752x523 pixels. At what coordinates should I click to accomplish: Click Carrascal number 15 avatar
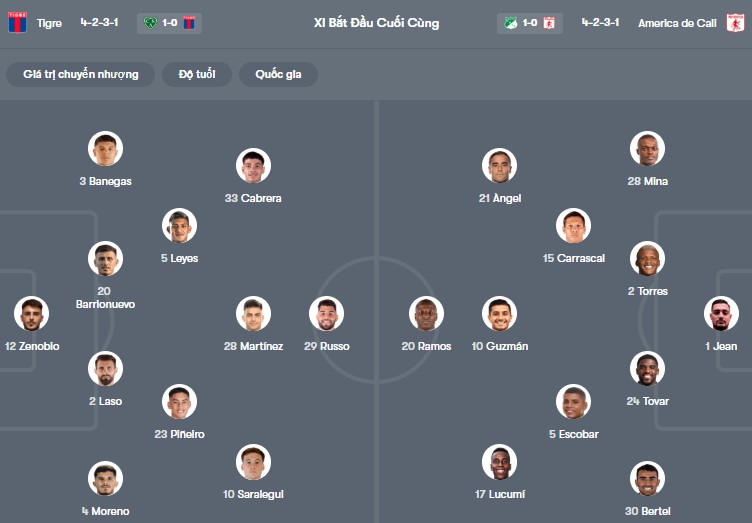click(x=574, y=226)
